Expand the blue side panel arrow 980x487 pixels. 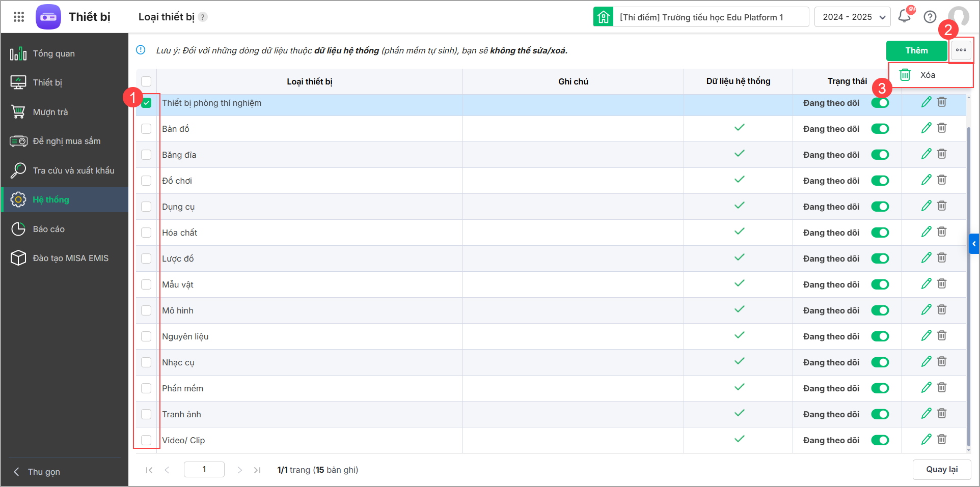(974, 244)
